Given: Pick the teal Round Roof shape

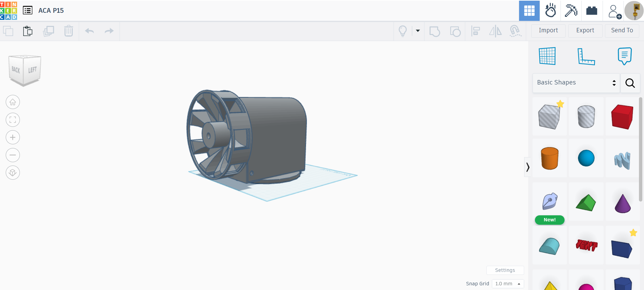Looking at the screenshot, I should pos(549,246).
